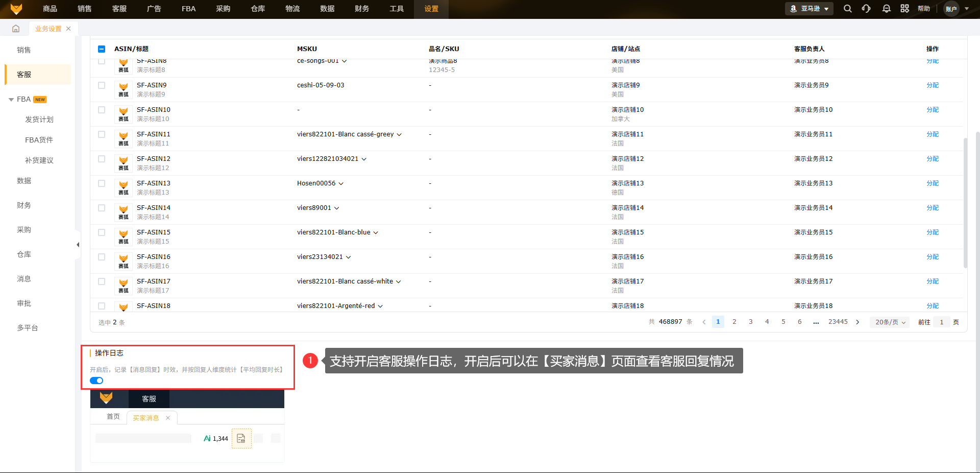
Task: Expand the account dropdown arrow
Action: tap(967, 9)
